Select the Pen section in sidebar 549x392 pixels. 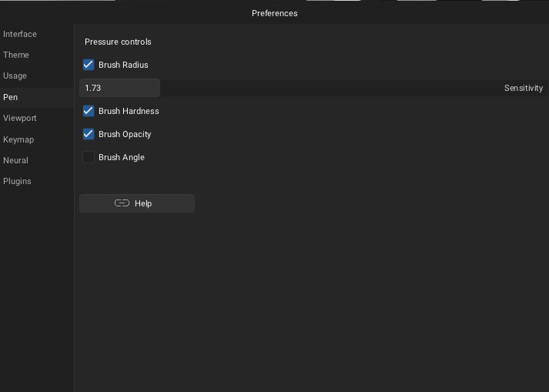(x=11, y=97)
